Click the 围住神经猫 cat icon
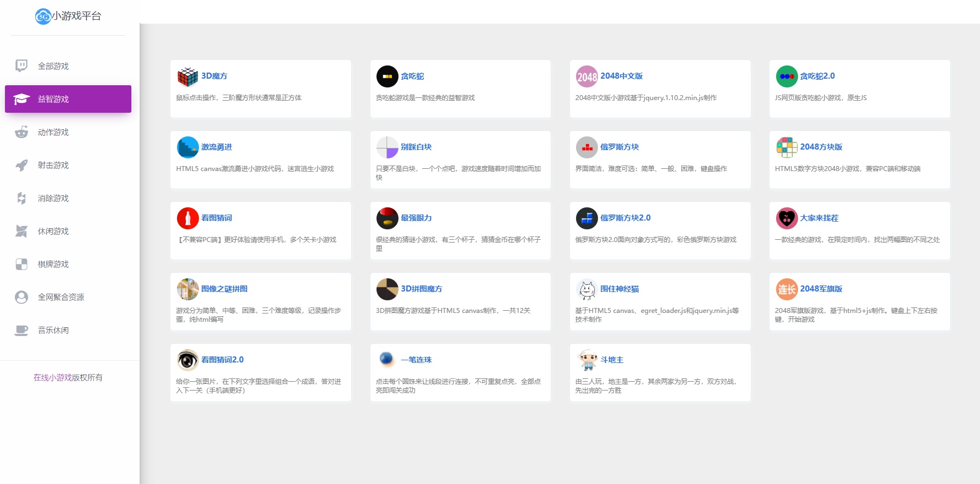The image size is (980, 484). pyautogui.click(x=586, y=289)
